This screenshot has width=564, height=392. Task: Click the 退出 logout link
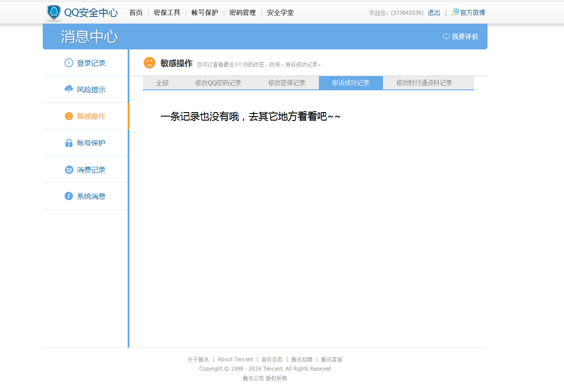(434, 12)
